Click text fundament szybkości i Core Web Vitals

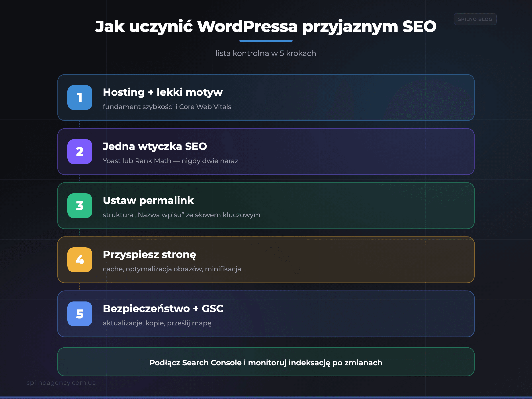167,107
